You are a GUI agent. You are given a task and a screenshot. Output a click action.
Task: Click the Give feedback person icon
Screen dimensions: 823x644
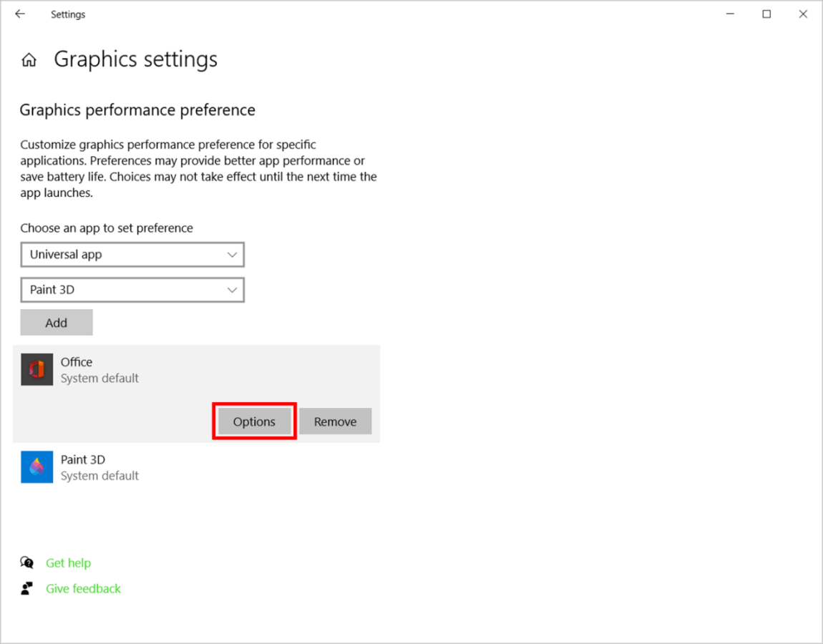26,588
